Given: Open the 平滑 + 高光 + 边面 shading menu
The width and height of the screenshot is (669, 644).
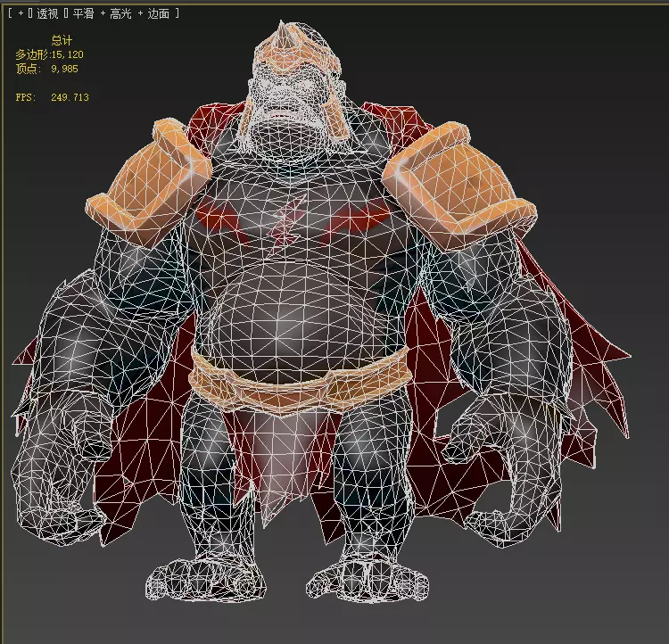Looking at the screenshot, I should [x=120, y=13].
